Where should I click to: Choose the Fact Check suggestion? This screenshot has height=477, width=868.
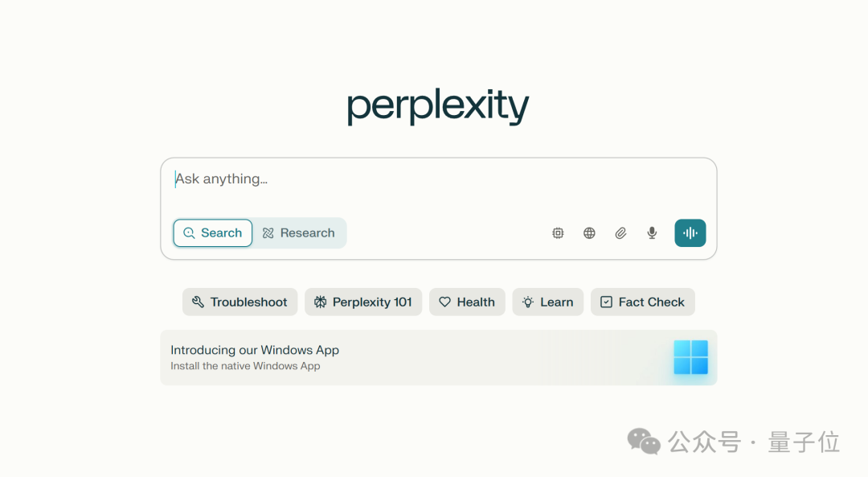(643, 302)
